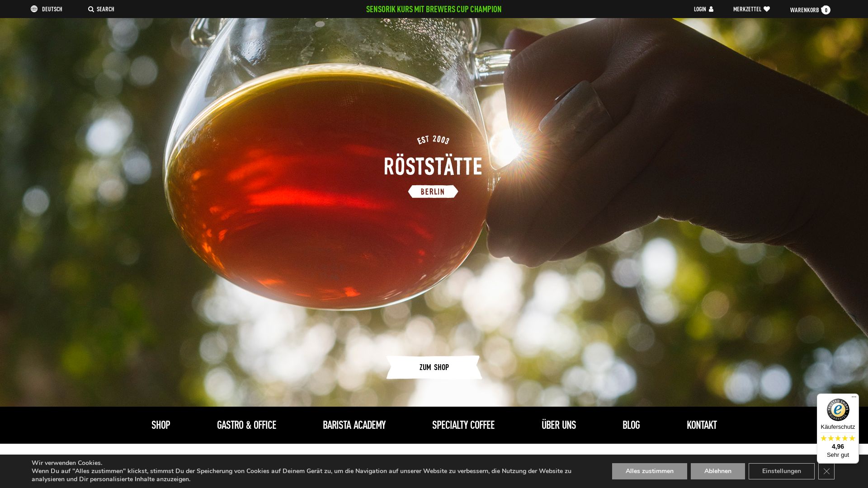Click the ZUM SHOP button
Screen dimensions: 868x488
(x=434, y=367)
